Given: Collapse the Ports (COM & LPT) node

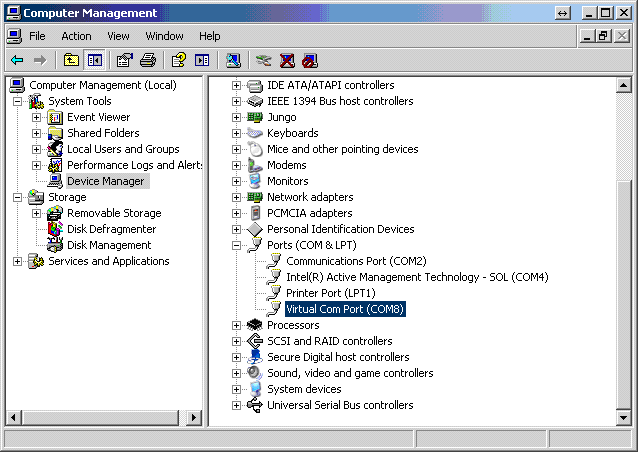Looking at the screenshot, I should 237,245.
